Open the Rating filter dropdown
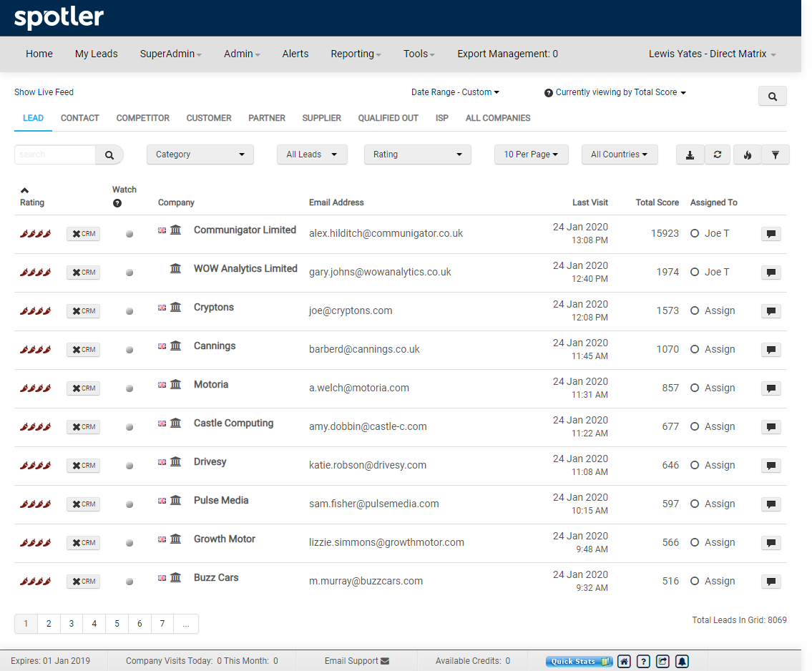 (417, 155)
